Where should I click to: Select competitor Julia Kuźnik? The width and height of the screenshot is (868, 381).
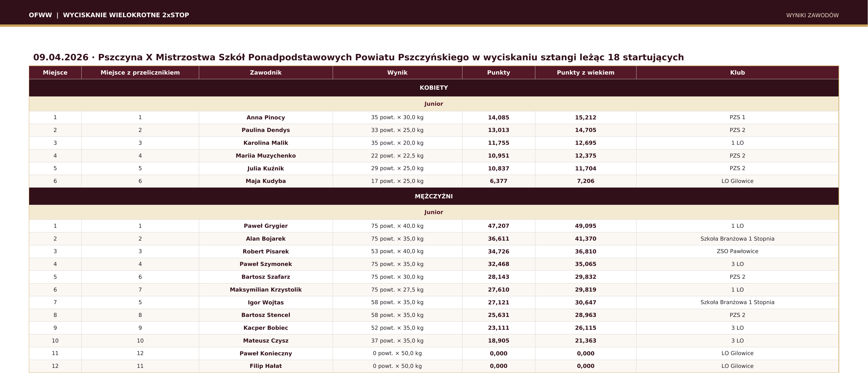[x=266, y=169]
